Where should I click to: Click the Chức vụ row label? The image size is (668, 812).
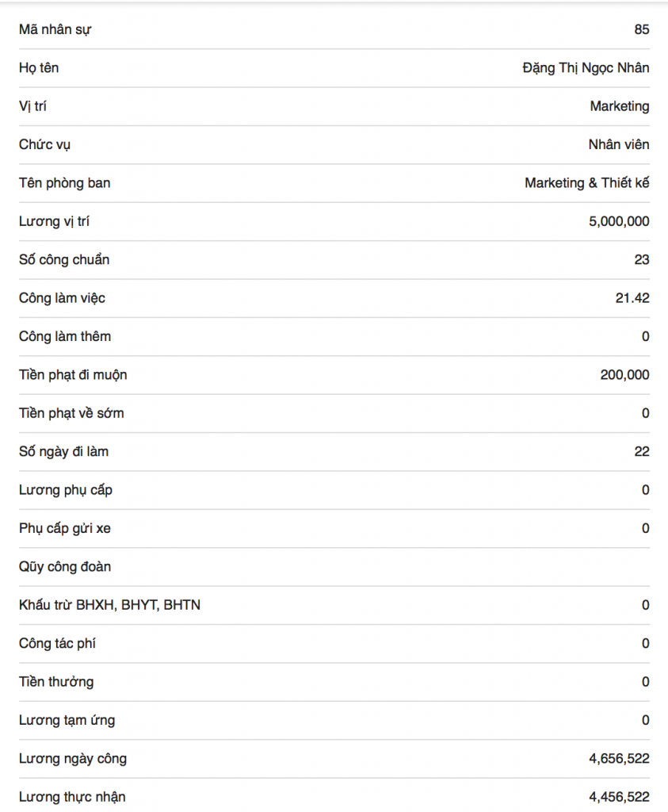point(44,144)
